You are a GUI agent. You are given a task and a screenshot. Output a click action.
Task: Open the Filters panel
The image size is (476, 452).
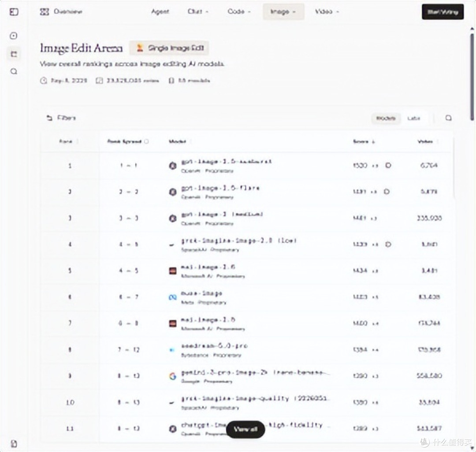click(x=61, y=118)
